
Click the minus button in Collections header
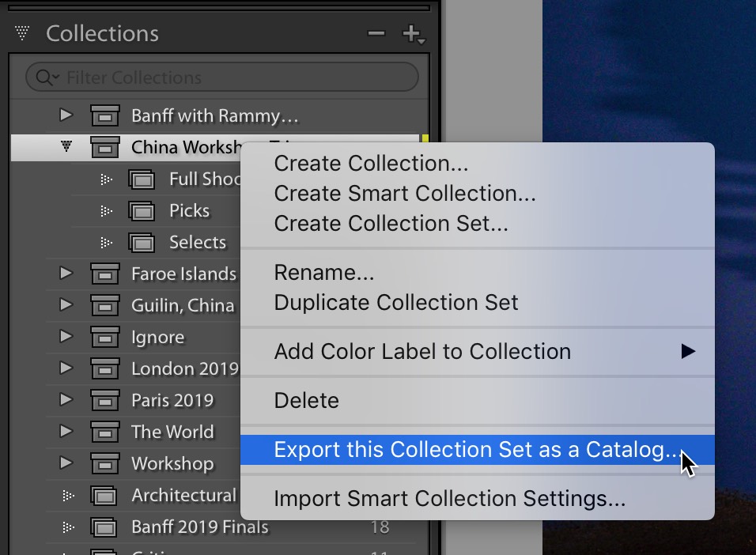pyautogui.click(x=376, y=33)
